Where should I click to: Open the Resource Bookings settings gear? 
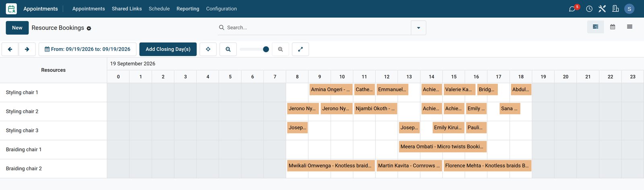click(89, 28)
